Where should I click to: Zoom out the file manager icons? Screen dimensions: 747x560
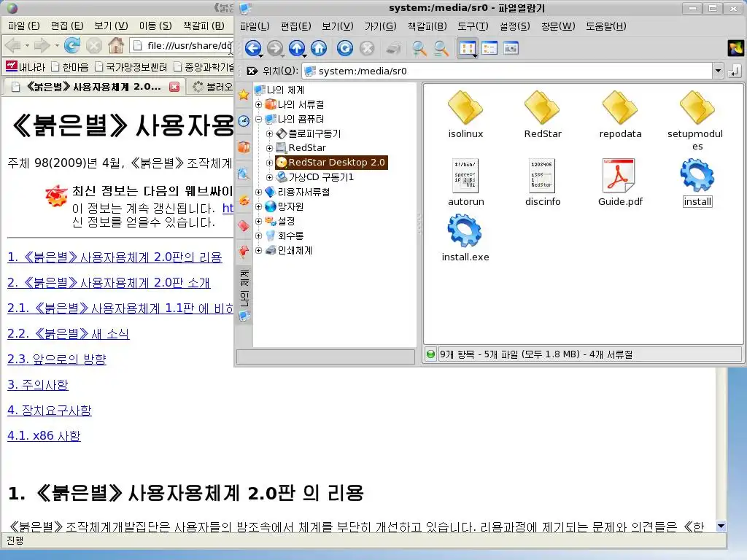pyautogui.click(x=441, y=48)
